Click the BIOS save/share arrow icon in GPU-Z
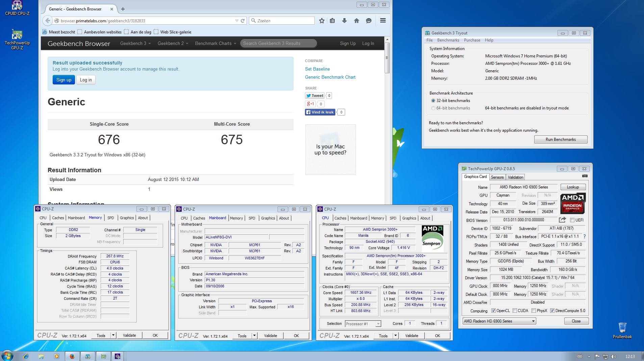Image resolution: width=644 pixels, height=361 pixels. click(562, 220)
